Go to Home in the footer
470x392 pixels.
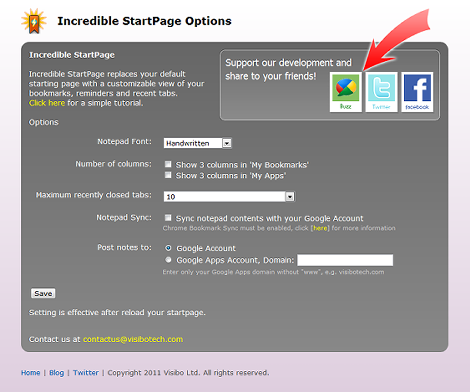pyautogui.click(x=31, y=373)
